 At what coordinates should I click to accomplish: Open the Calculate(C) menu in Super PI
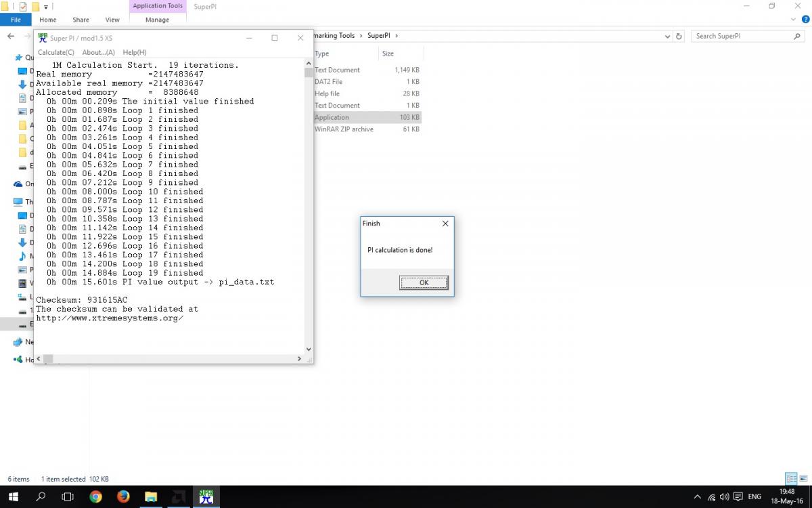(56, 52)
